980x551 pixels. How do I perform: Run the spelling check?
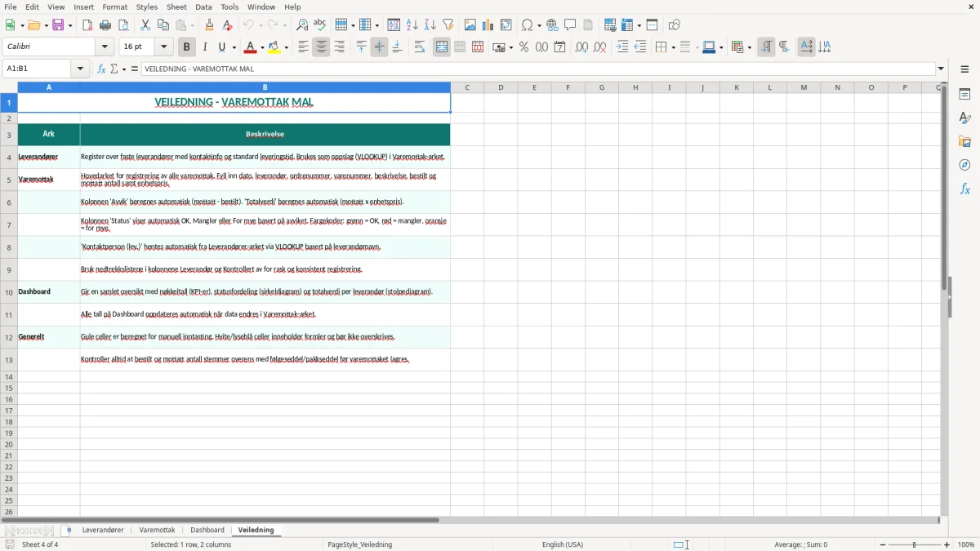320,25
